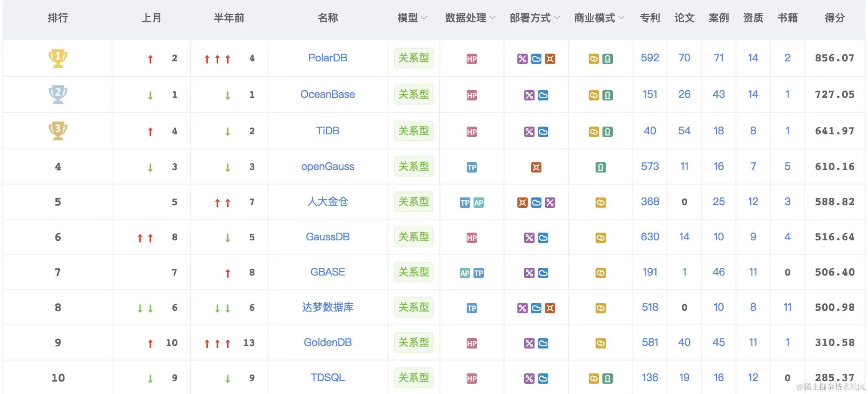Click patent count 630 for GaussDB
The height and width of the screenshot is (394, 868).
tap(650, 237)
